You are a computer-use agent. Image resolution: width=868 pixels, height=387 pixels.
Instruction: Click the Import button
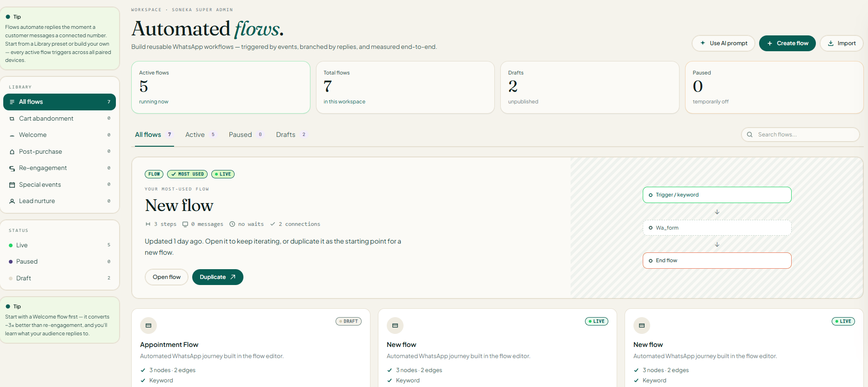[841, 43]
